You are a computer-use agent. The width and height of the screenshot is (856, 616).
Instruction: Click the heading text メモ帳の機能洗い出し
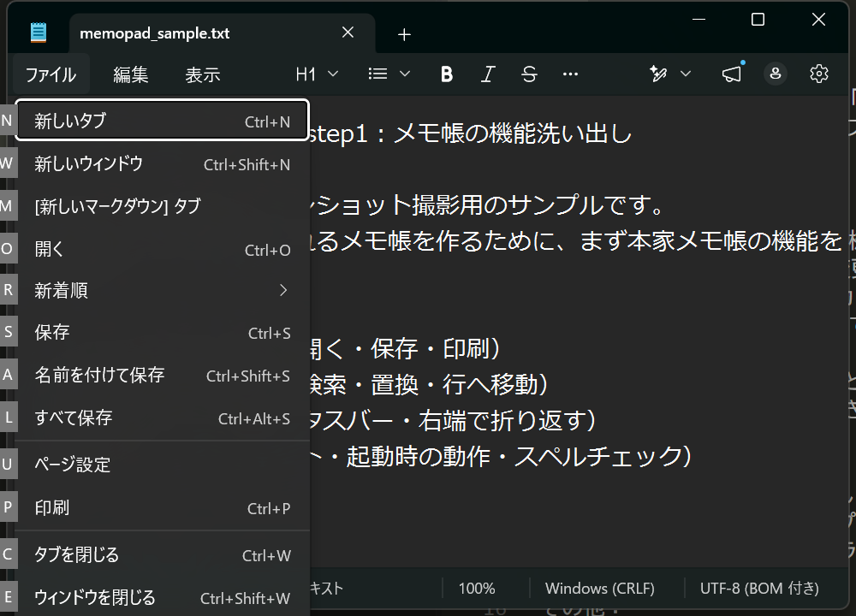[x=513, y=133]
